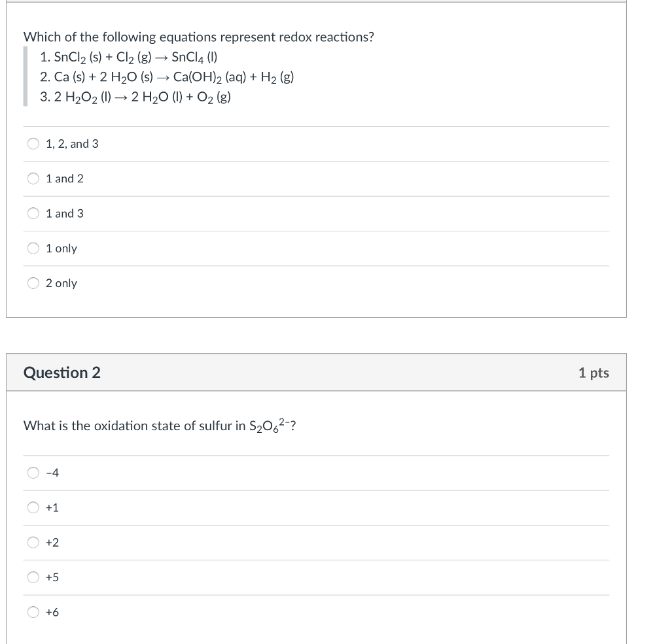The height and width of the screenshot is (644, 670).
Task: Choose the '+1' oxidation state answer
Action: coord(33,507)
